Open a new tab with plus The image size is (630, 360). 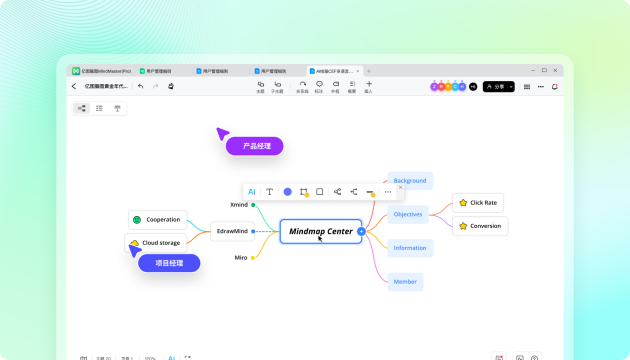(368, 71)
